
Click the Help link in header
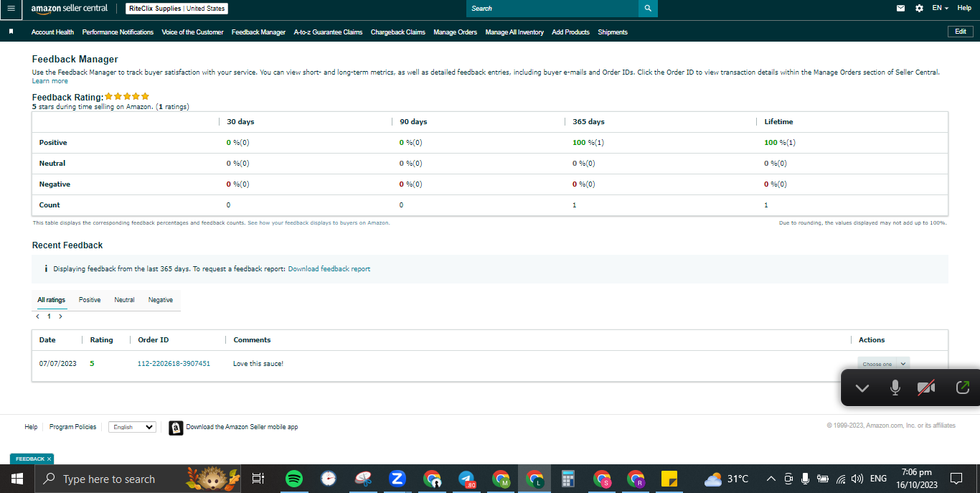point(964,8)
